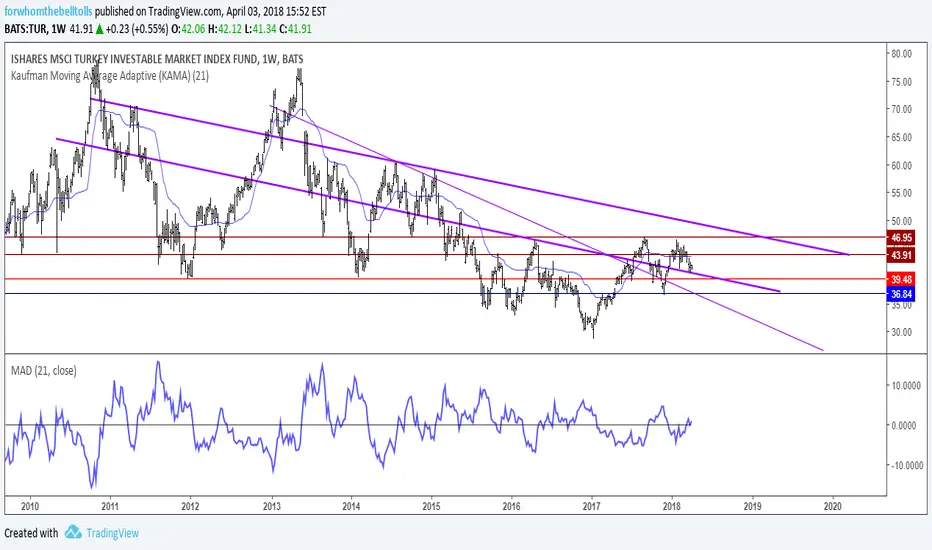932x550 pixels.
Task: Click the MAD (21, close) indicator label
Action: point(43,370)
